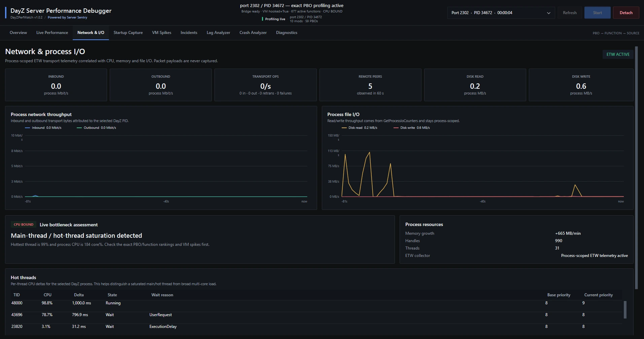This screenshot has height=339, width=644.
Task: Click the PBO → FUNCTION → SOURCE label
Action: coord(616,33)
